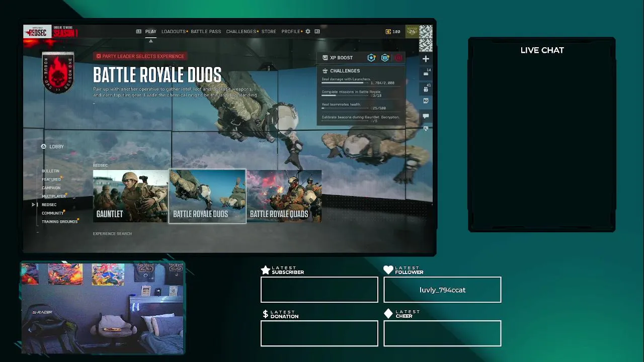Viewport: 644px width, 362px height.
Task: Select Multiplayer in the side menu
Action: tap(54, 197)
